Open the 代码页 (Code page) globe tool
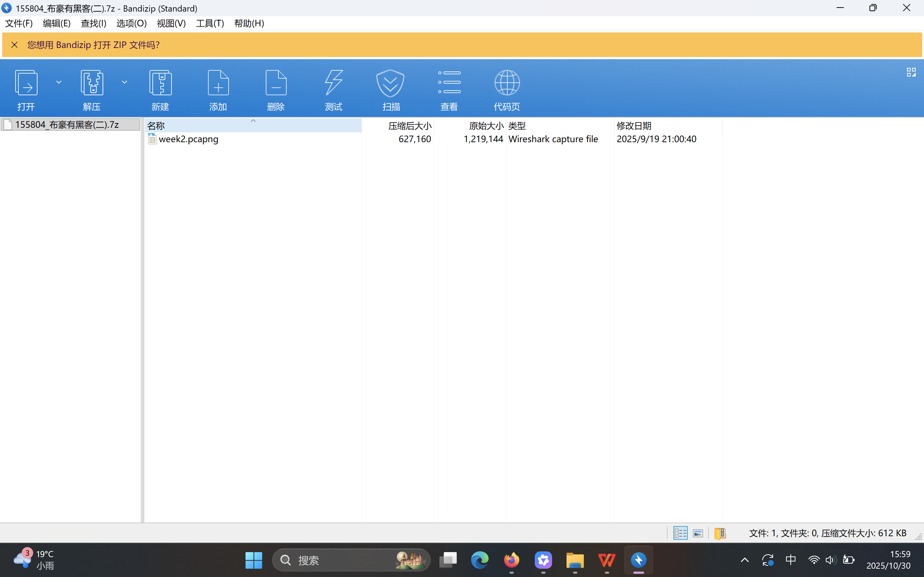Viewport: 924px width, 577px height. tap(507, 82)
